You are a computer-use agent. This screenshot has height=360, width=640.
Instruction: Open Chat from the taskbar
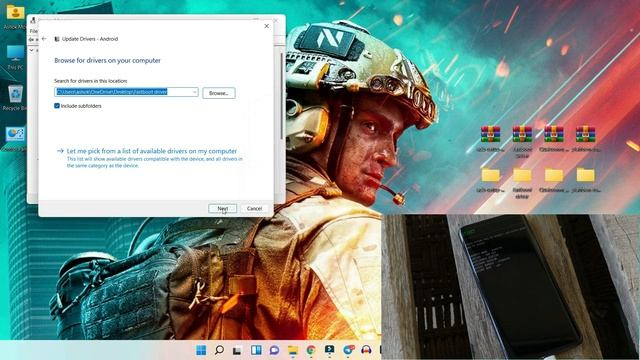[x=274, y=350]
